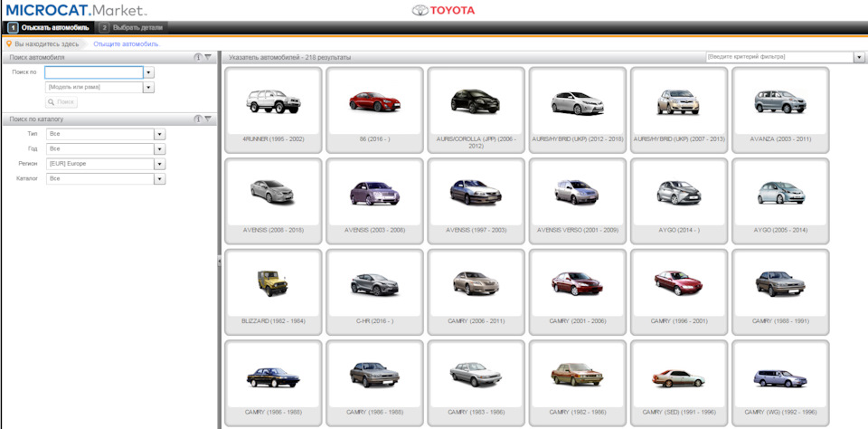Collapse the Поиск автомобиля panel triangle
This screenshot has width=868, height=429.
[208, 57]
